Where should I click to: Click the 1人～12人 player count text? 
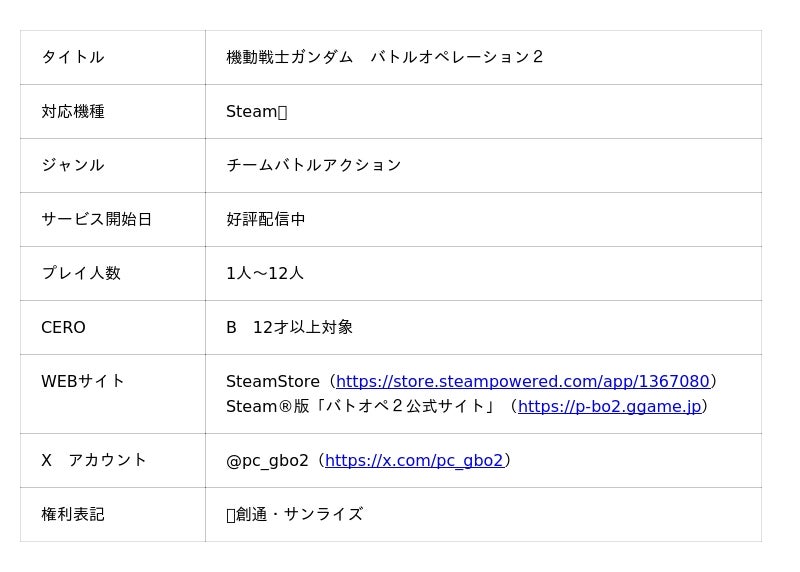pos(264,273)
